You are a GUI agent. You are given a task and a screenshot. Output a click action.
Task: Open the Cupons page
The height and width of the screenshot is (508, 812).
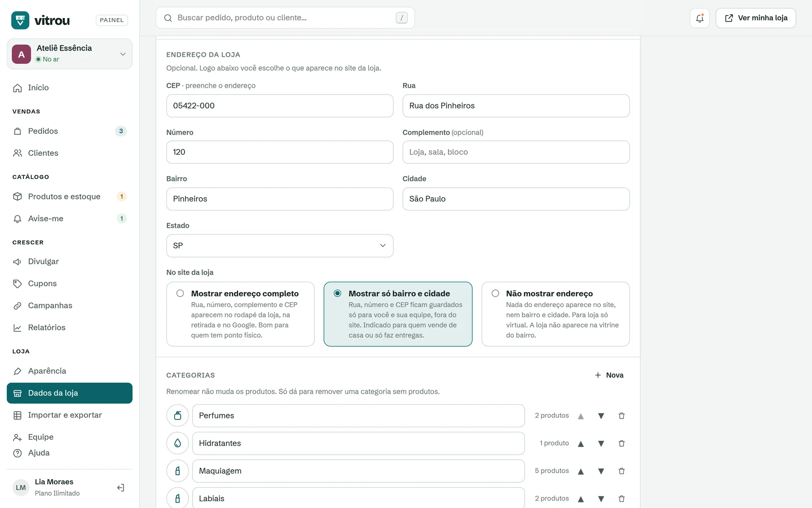click(x=69, y=284)
